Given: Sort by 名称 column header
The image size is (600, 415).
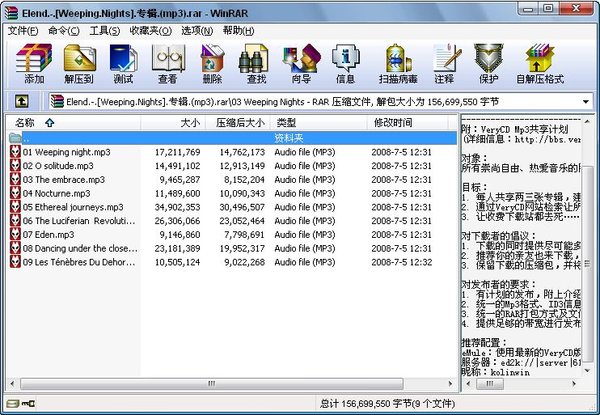Looking at the screenshot, I should [73, 123].
